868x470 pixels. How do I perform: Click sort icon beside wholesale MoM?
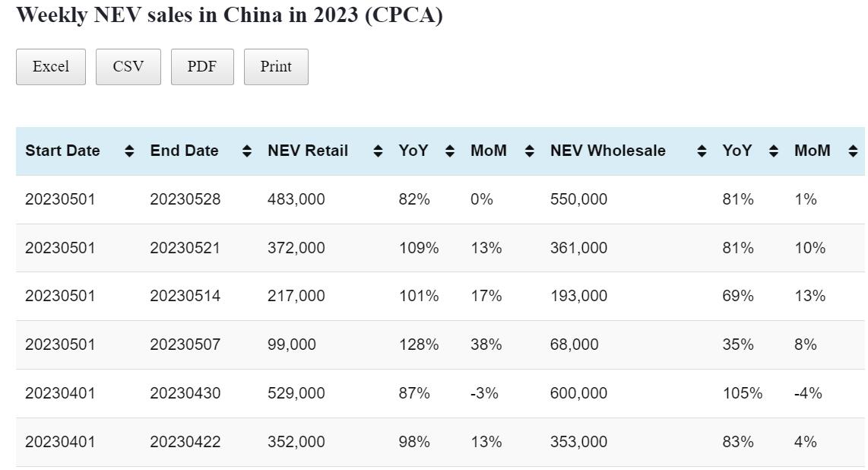tap(853, 151)
